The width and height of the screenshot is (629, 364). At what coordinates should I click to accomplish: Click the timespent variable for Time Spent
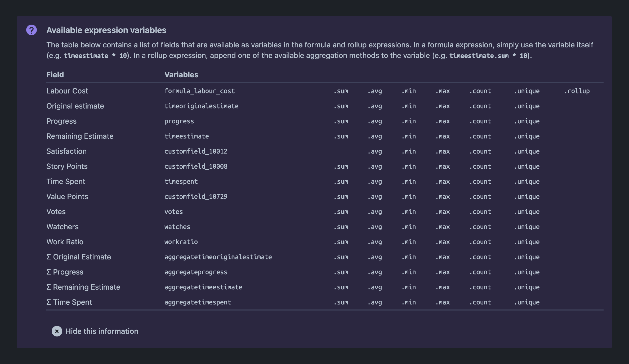click(x=181, y=181)
